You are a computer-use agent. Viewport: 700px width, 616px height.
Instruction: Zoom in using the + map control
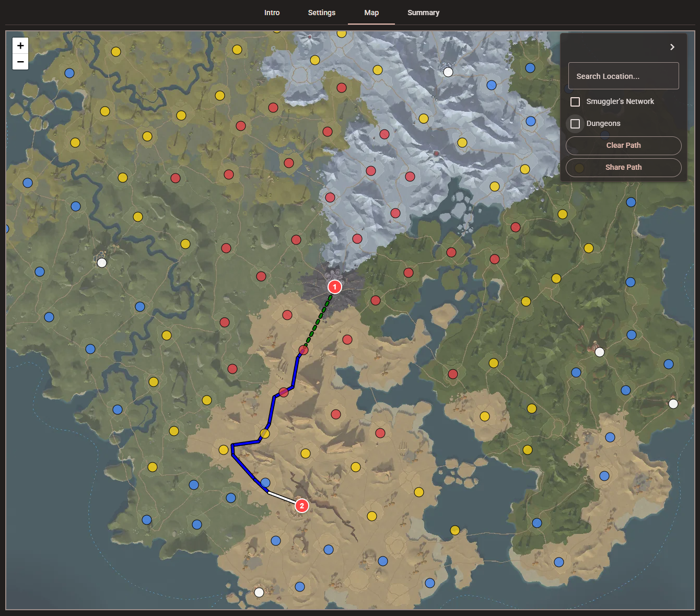(20, 45)
